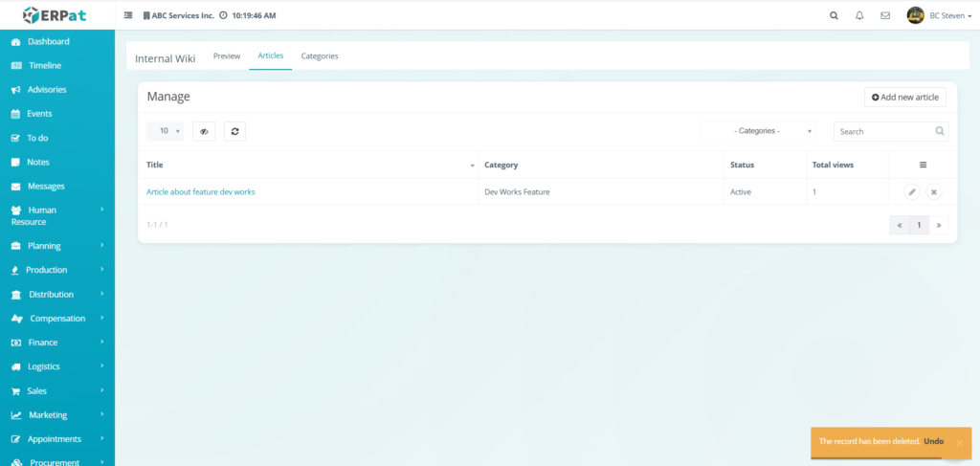Open the mail envelope icon in header
The image size is (980, 466).
pyautogui.click(x=885, y=15)
